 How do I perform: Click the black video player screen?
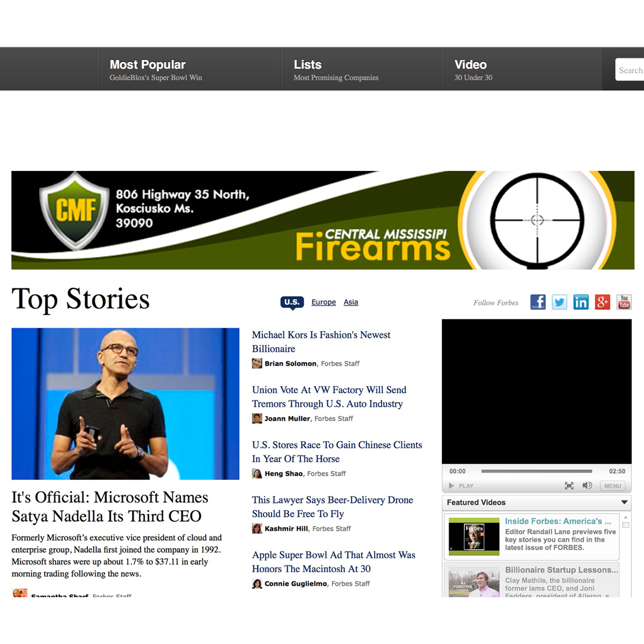point(537,392)
